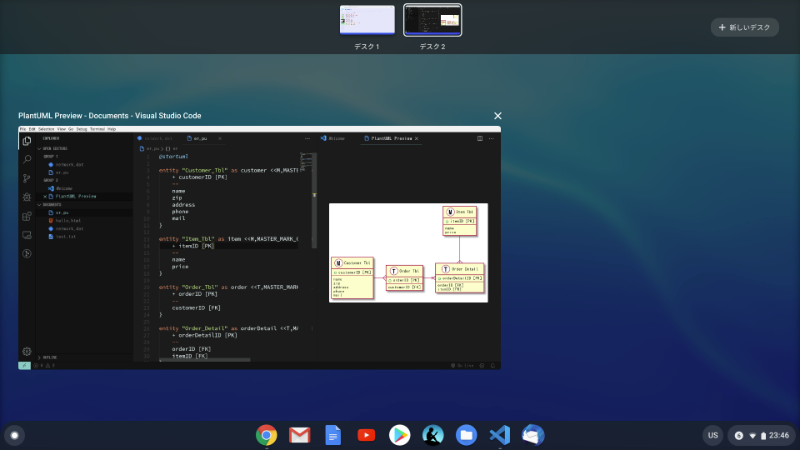The width and height of the screenshot is (800, 450).
Task: Open the Google Play Store icon
Action: click(399, 435)
